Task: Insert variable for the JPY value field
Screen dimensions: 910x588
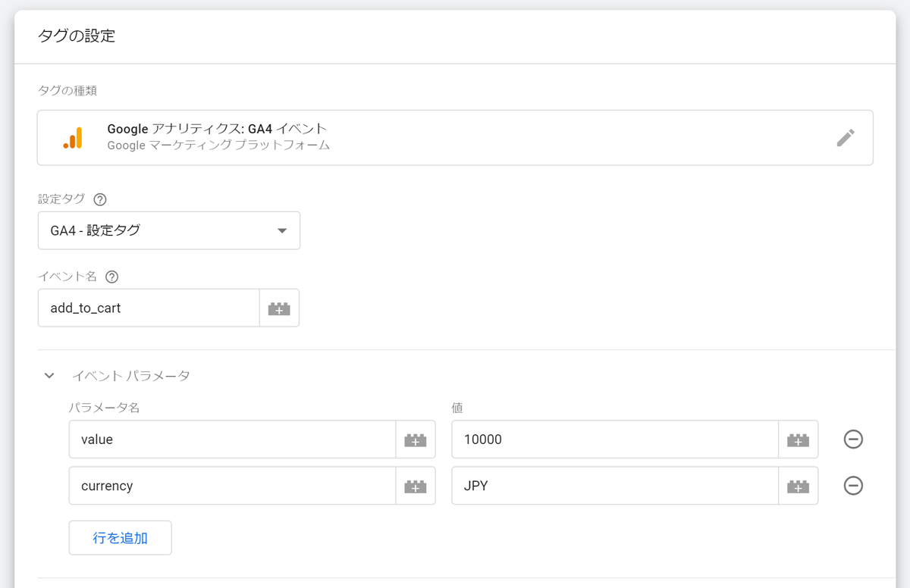Action: pyautogui.click(x=798, y=486)
